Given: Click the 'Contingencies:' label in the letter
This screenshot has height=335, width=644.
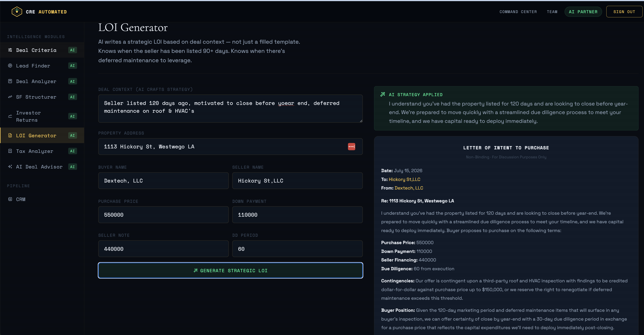Looking at the screenshot, I should [x=398, y=281].
